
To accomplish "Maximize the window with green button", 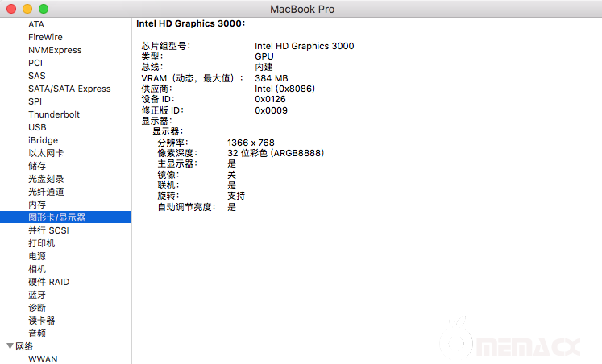I will pos(44,9).
